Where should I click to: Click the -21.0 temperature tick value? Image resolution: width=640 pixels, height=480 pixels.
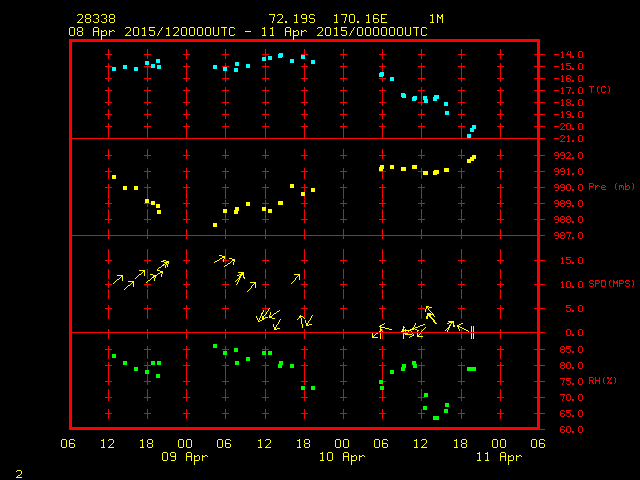click(x=568, y=139)
